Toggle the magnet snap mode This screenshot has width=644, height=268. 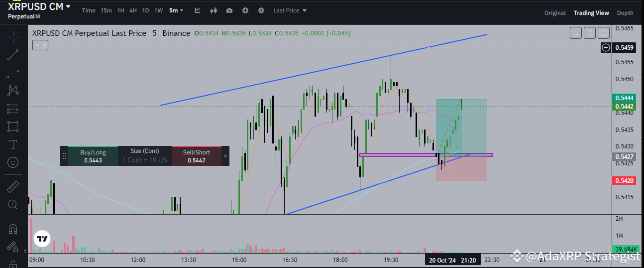click(x=13, y=229)
